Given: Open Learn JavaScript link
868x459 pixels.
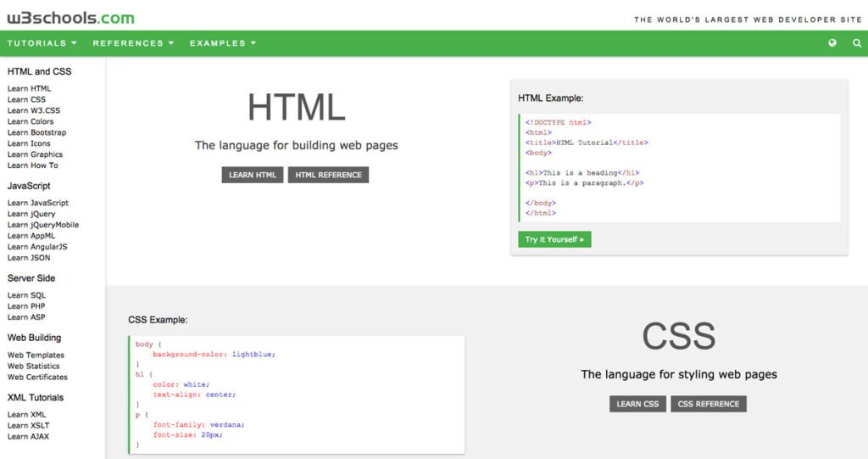Looking at the screenshot, I should [x=38, y=203].
